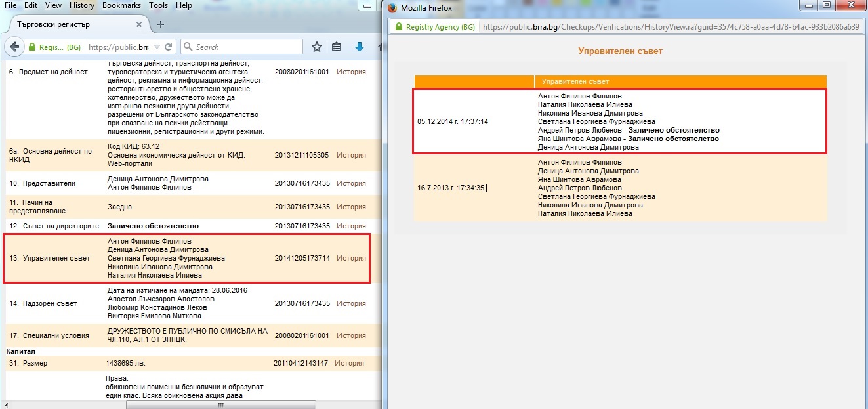
Task: Click Апостол Лъчезаров Апостолов name
Action: point(160,299)
